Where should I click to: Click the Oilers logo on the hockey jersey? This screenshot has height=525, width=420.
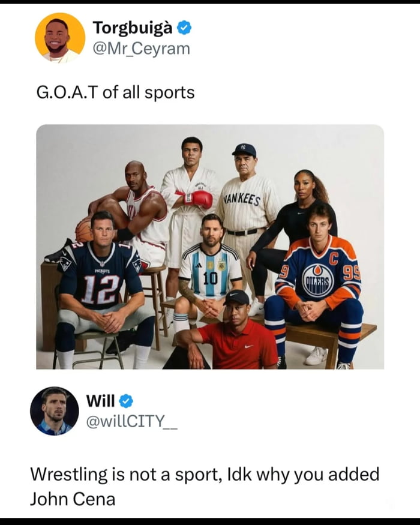[x=318, y=280]
